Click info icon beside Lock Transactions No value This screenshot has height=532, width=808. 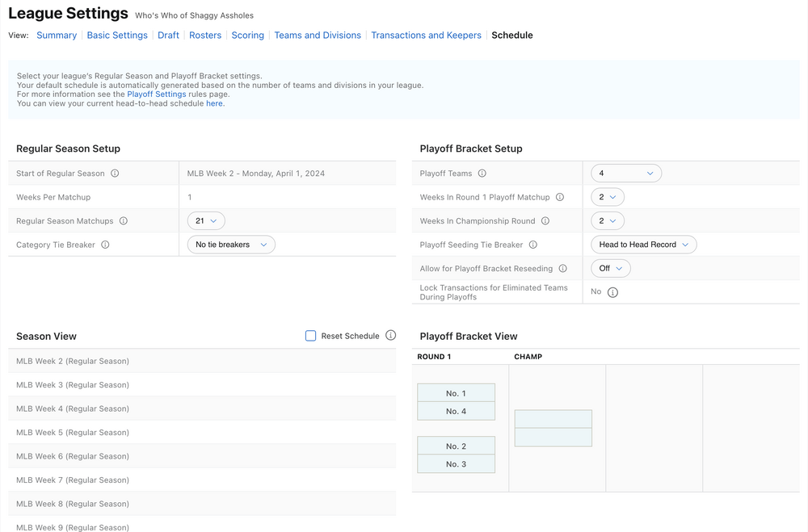tap(612, 292)
